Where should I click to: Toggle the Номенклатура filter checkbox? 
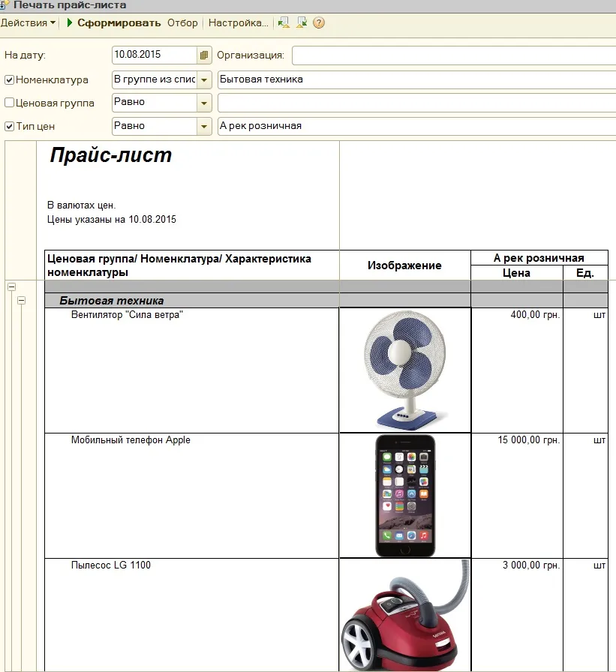point(9,79)
